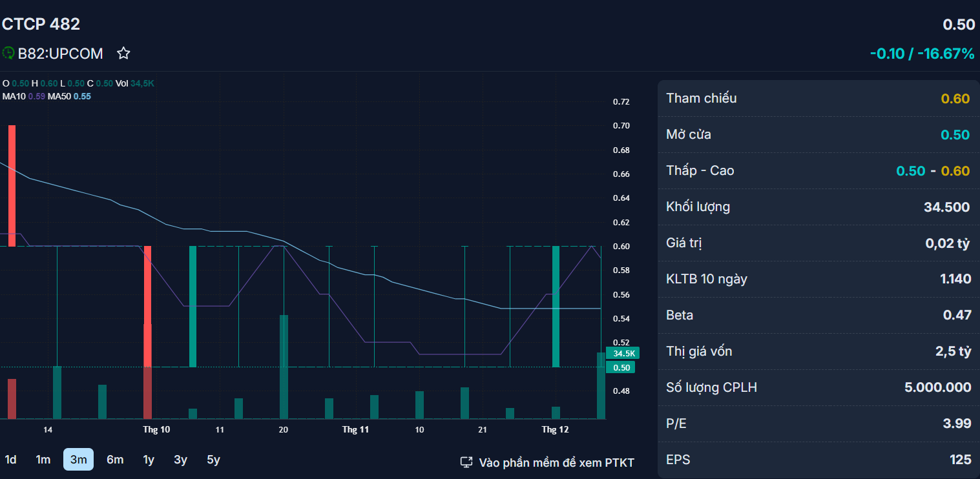Show the 1y price history
The width and height of the screenshot is (980, 479).
[149, 460]
